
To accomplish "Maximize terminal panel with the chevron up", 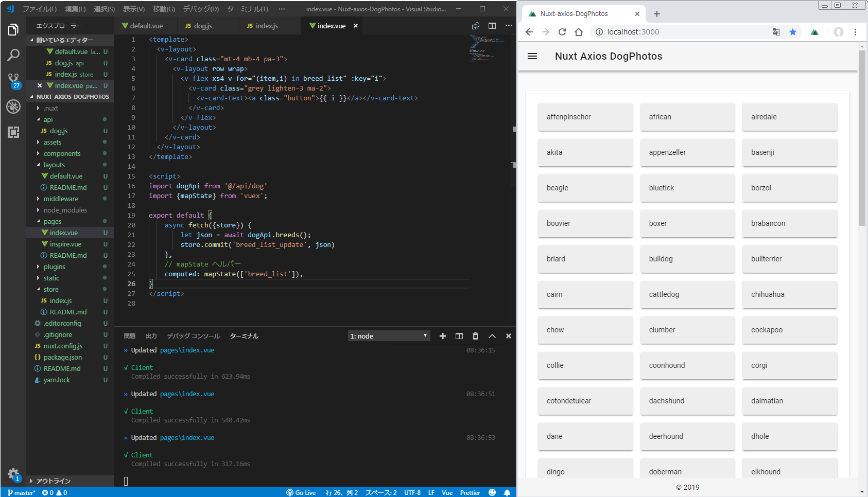I will click(x=492, y=336).
